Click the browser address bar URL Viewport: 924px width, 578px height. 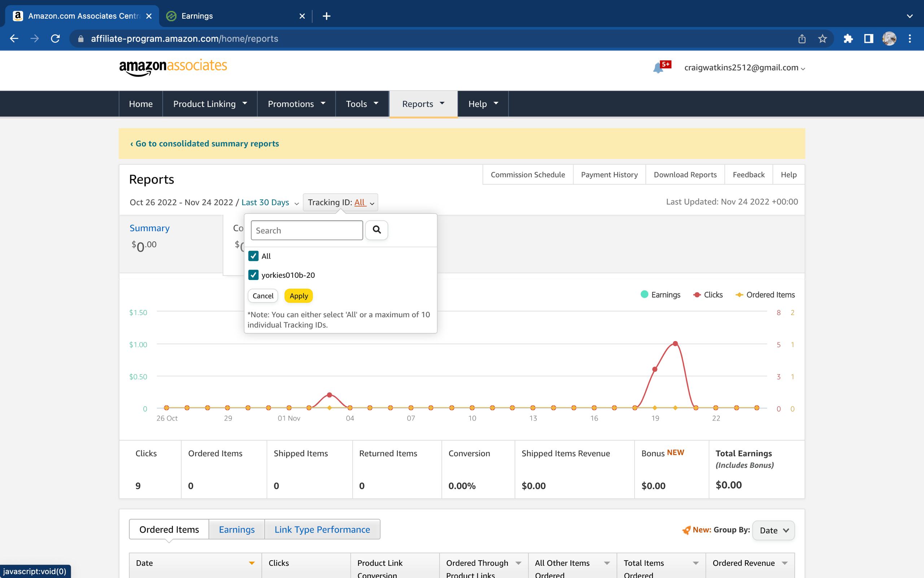(184, 39)
